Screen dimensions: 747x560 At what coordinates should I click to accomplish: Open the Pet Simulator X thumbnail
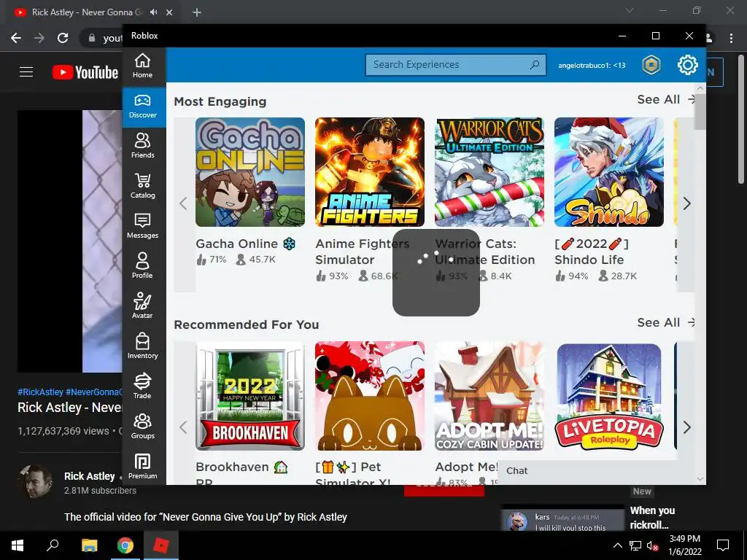[x=370, y=396]
